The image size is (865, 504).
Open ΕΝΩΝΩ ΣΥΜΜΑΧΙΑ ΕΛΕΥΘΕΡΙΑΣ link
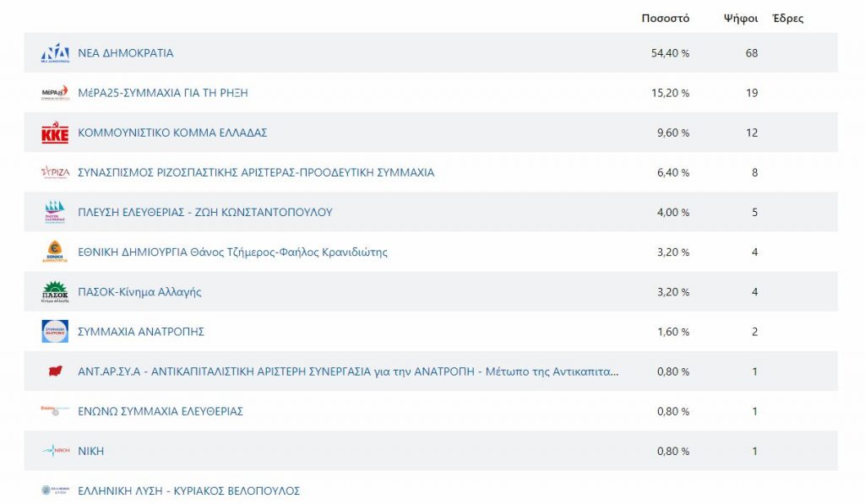pyautogui.click(x=160, y=411)
